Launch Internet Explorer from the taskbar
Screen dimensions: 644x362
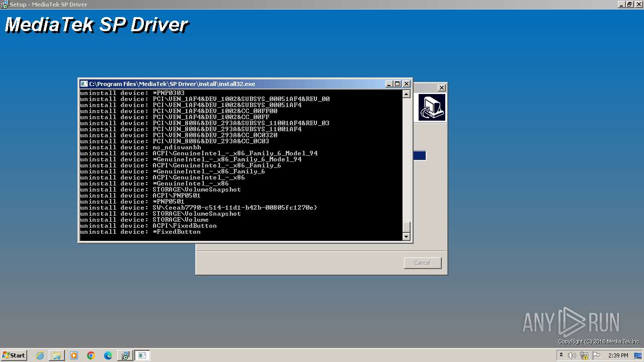pos(40,355)
